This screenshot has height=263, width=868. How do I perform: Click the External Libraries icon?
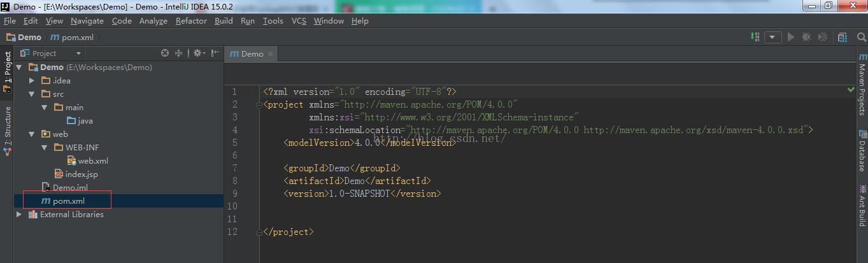[33, 214]
